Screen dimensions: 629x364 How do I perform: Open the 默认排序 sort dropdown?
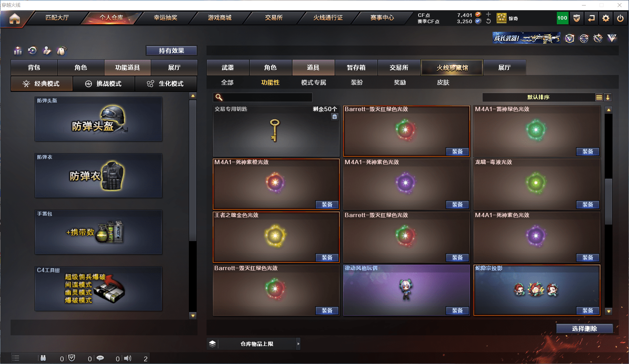tap(538, 97)
